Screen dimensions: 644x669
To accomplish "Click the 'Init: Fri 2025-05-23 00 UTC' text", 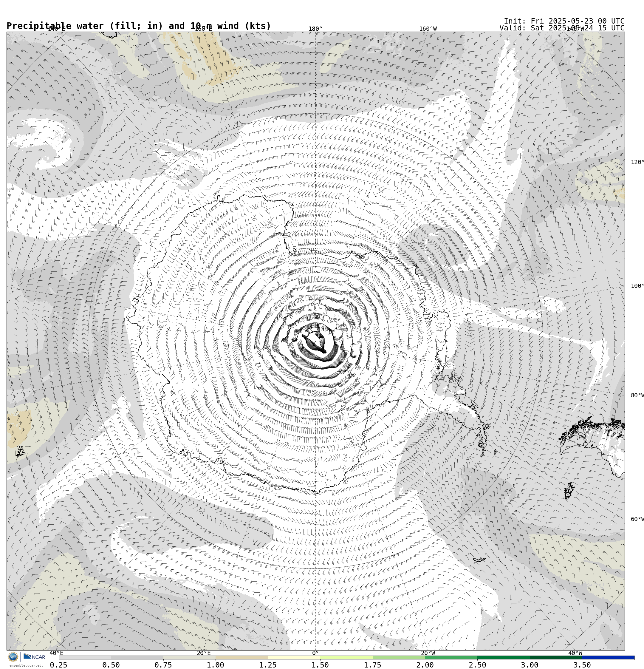I will pyautogui.click(x=564, y=21).
